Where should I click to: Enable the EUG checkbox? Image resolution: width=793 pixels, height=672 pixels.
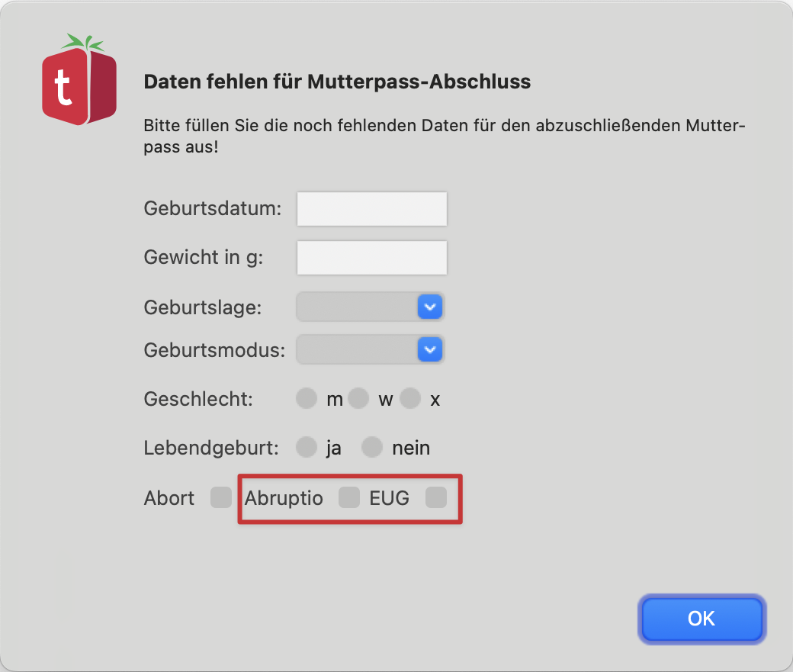(436, 497)
